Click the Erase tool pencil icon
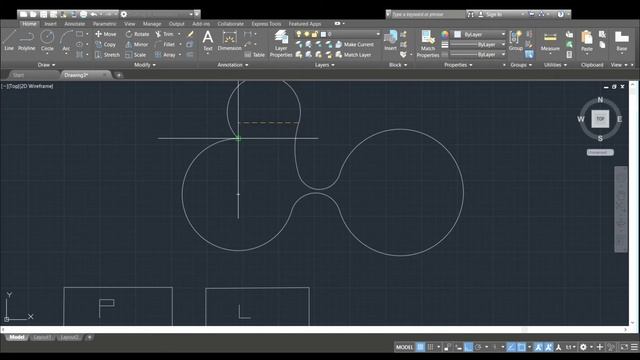Screen dimensions: 640x360 point(190,34)
